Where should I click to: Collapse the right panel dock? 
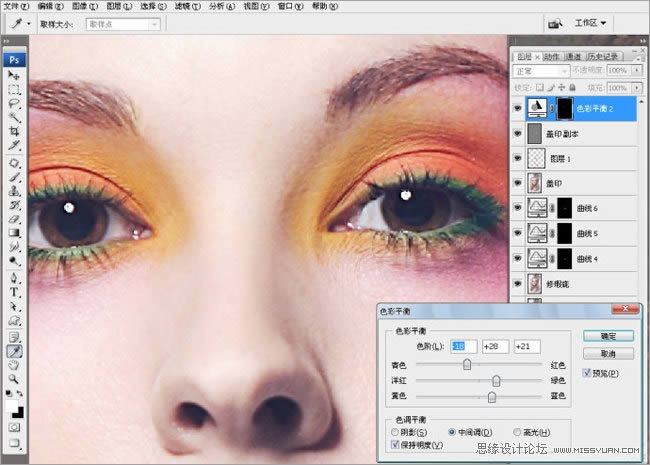tap(643, 41)
